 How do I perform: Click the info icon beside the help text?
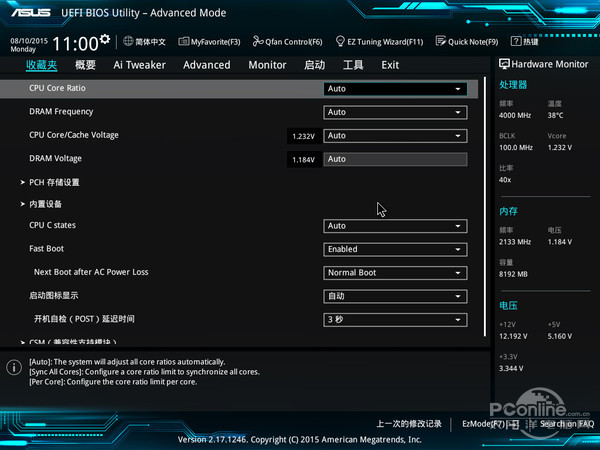(x=14, y=367)
